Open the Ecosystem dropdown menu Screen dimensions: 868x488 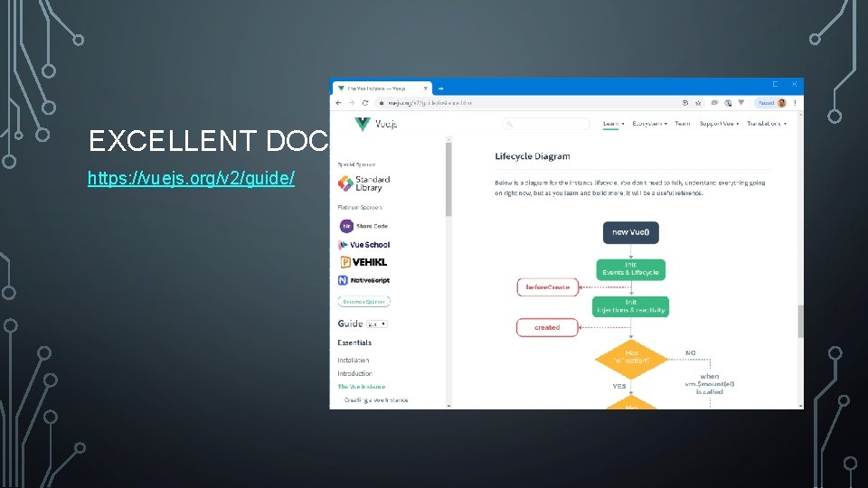click(650, 124)
